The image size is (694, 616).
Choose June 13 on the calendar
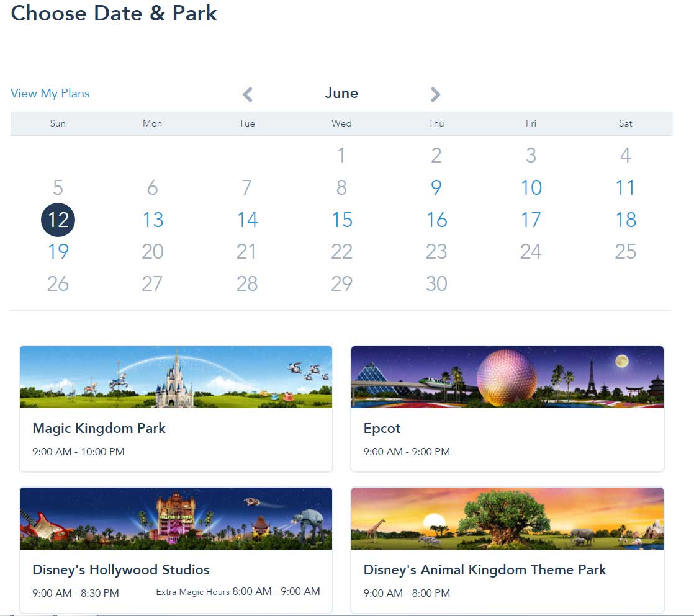(153, 220)
